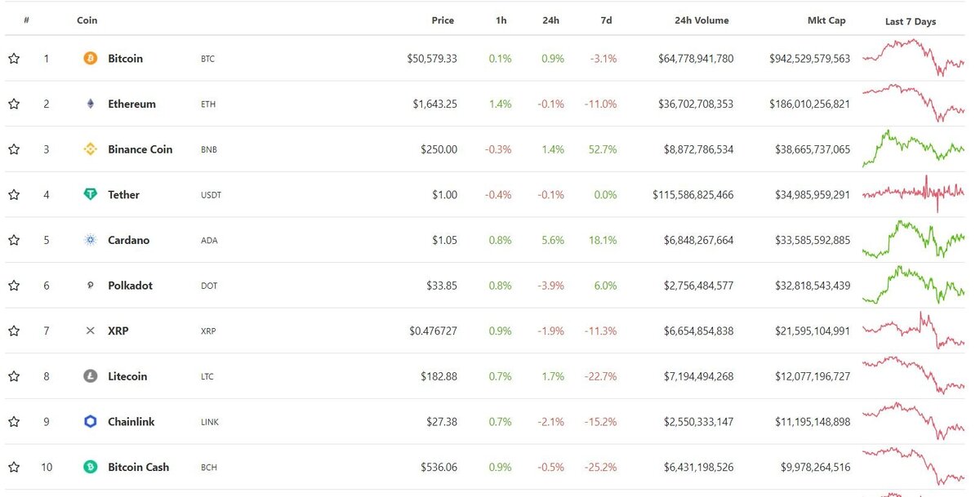980x497 pixels.
Task: Sort the table by Price column
Action: click(x=443, y=20)
